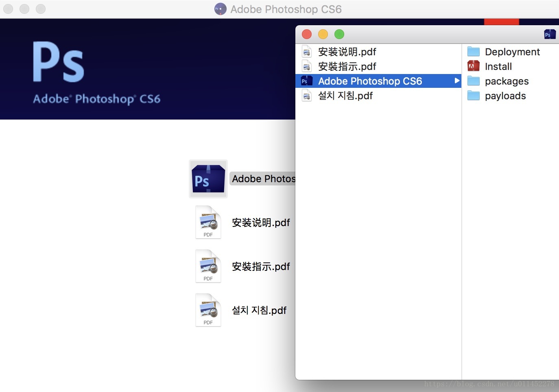Click the 安装指示.pdf label in background window
Screen dimensions: 559x392
point(261,266)
